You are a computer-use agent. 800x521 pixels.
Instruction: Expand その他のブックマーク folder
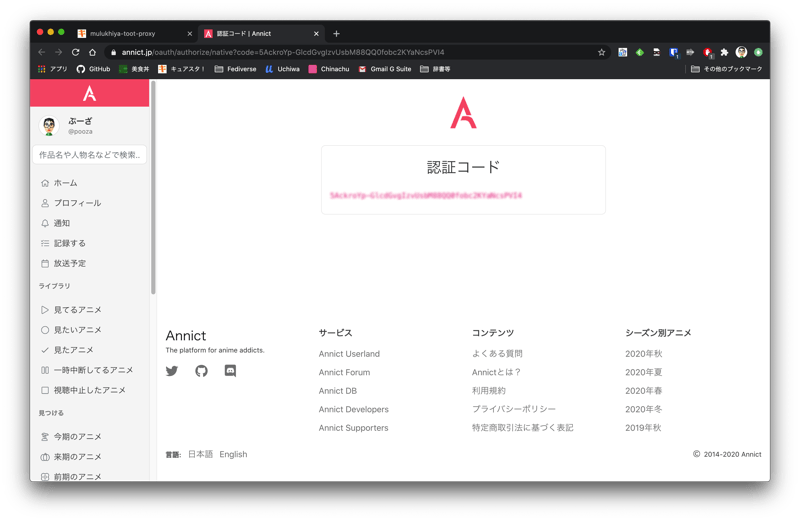pyautogui.click(x=727, y=69)
